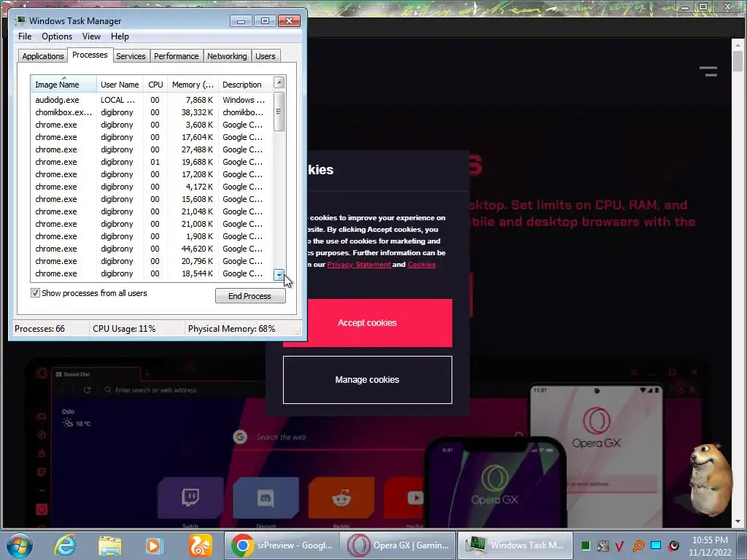The image size is (747, 560).
Task: Click the hamburger menu icon on Opera GX page
Action: point(708,72)
